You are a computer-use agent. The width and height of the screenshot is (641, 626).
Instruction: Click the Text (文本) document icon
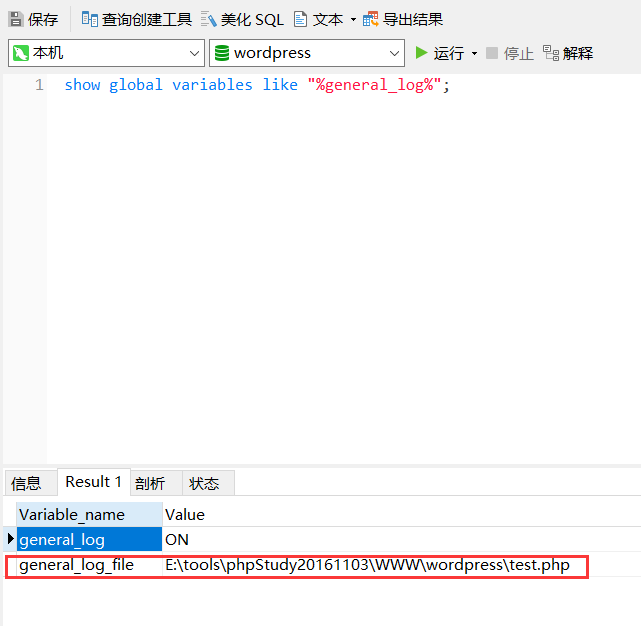click(300, 19)
